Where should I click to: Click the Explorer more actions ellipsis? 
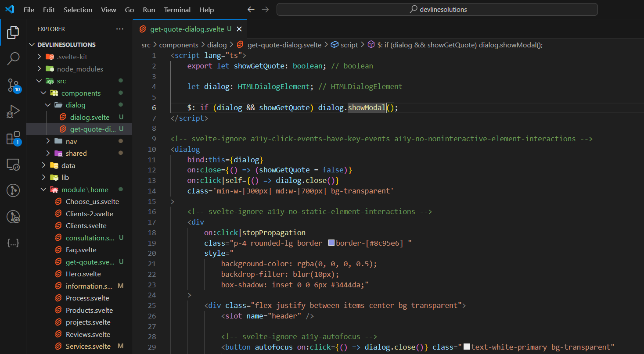[x=120, y=29]
